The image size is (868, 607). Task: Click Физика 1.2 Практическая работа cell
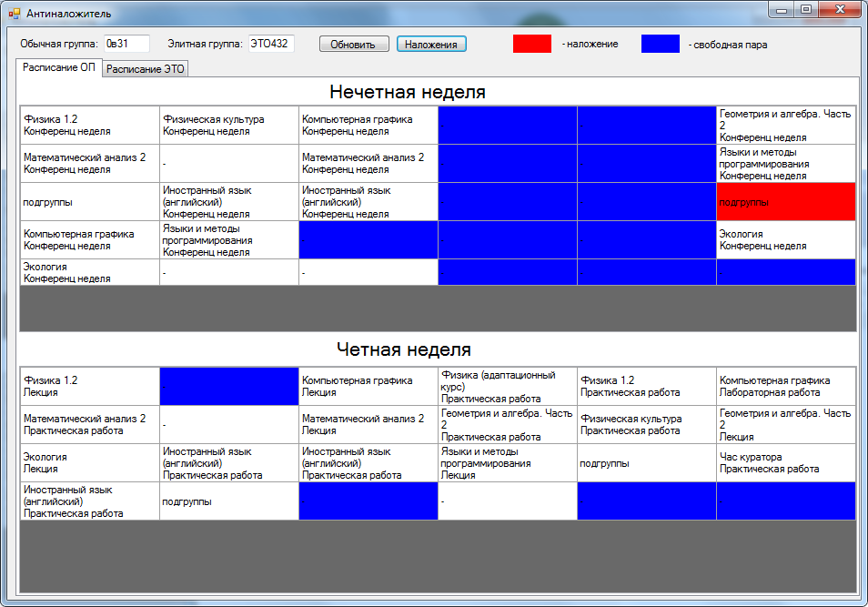click(646, 386)
